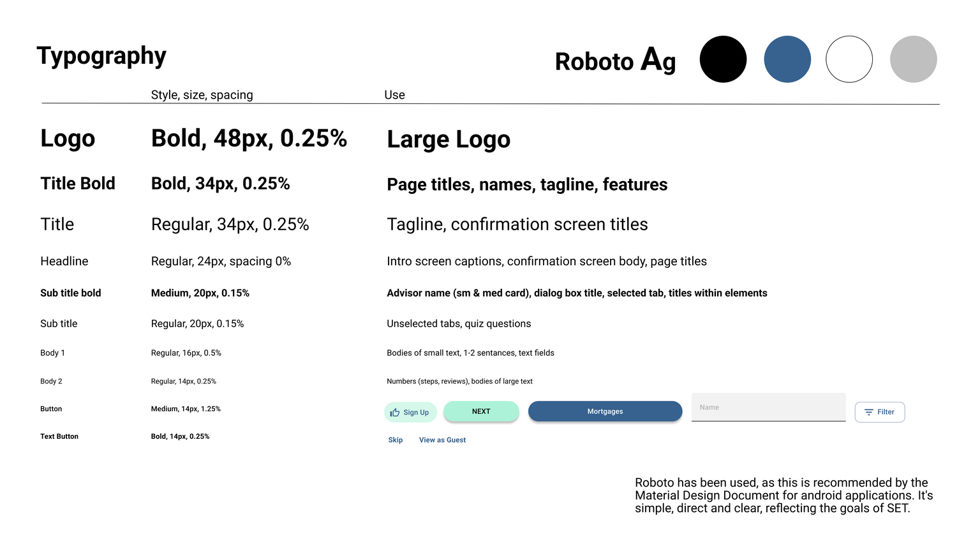Click the filter lines icon
Screen dimensions: 980x551
click(x=868, y=413)
